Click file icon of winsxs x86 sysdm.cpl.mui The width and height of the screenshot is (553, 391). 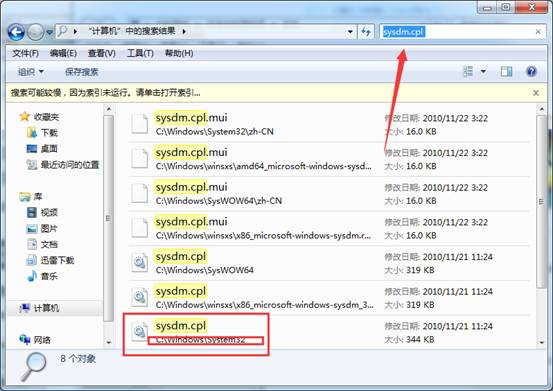coord(140,228)
